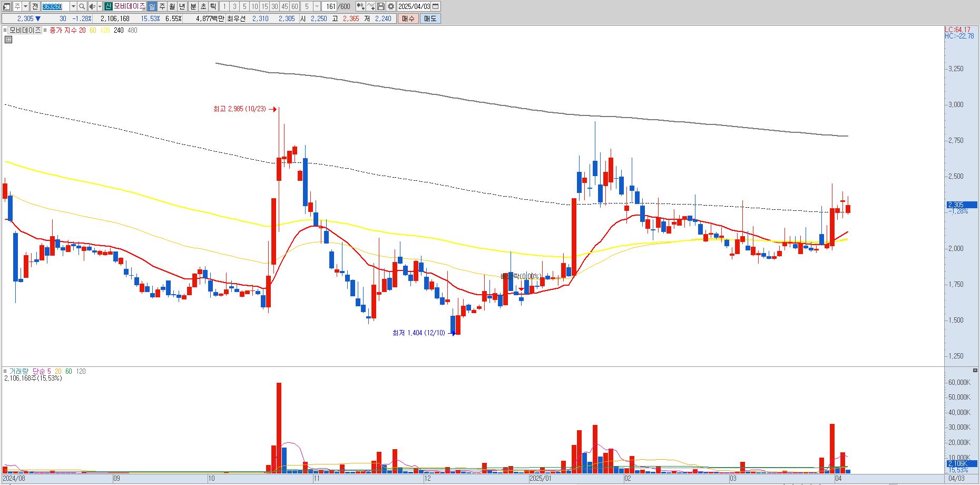Viewport: 980px width, 485px height.
Task: Click the candle count field showing 161
Action: (329, 6)
